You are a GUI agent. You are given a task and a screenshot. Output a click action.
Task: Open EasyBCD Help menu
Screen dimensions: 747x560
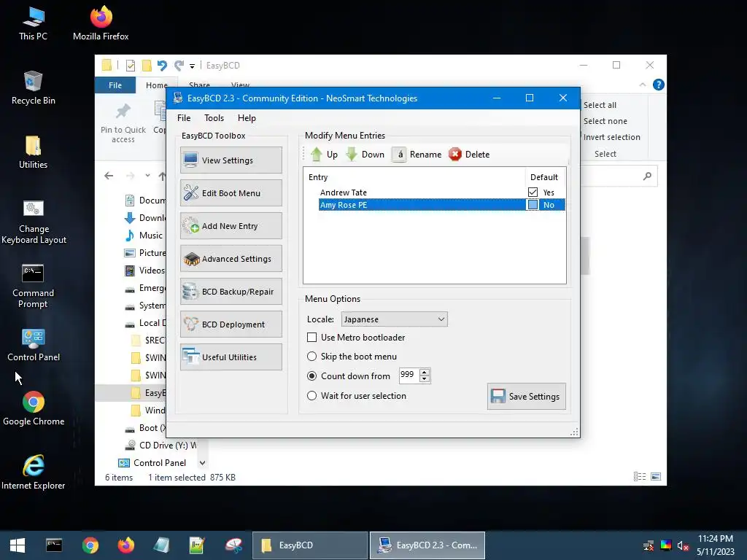pos(247,117)
